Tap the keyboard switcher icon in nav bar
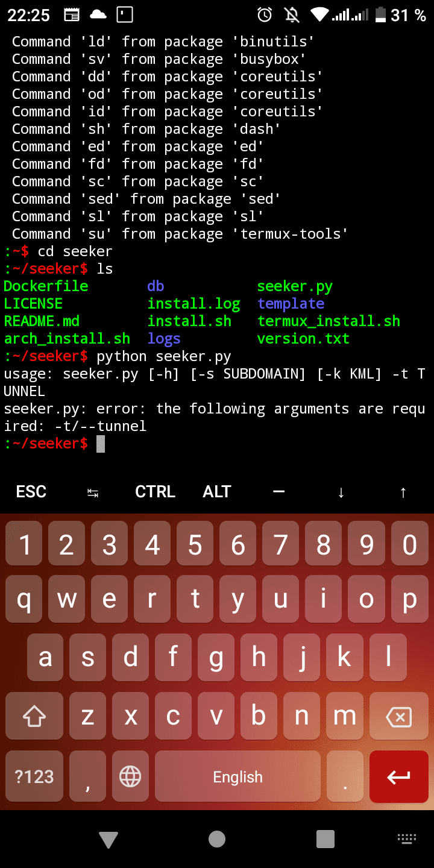The image size is (434, 868). pyautogui.click(x=407, y=838)
